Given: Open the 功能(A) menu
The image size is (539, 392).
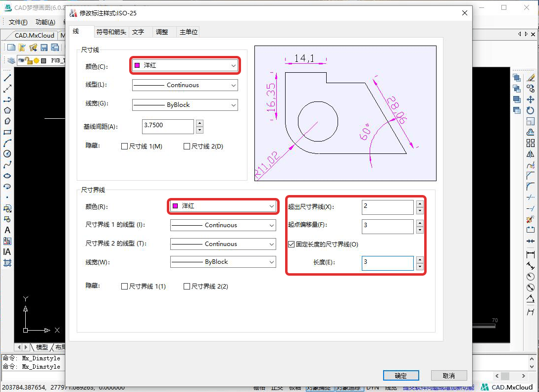Looking at the screenshot, I should tap(46, 22).
